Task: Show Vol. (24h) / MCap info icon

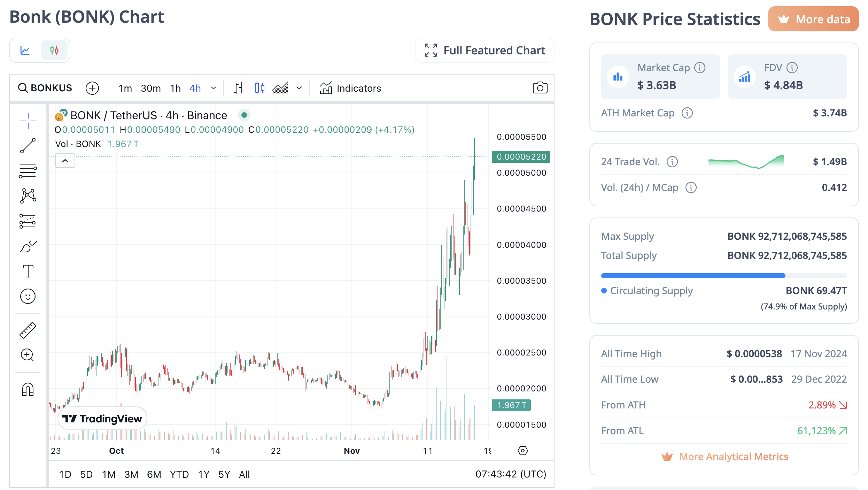Action: click(x=691, y=187)
